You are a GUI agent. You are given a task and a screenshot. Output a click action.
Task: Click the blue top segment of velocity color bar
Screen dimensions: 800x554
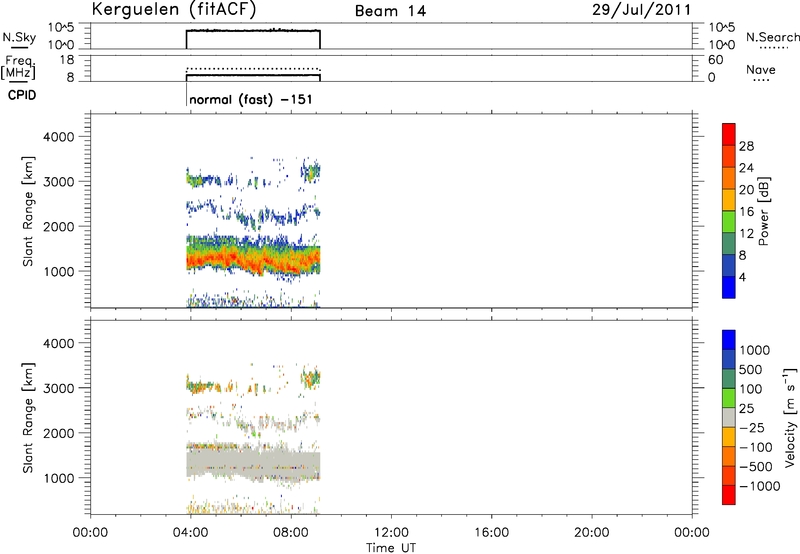(729, 340)
